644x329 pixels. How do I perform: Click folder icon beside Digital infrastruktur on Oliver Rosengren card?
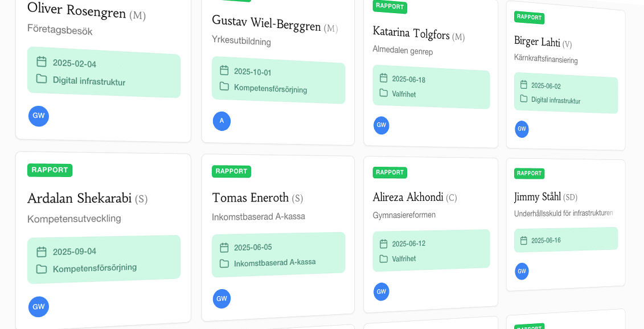coord(41,79)
